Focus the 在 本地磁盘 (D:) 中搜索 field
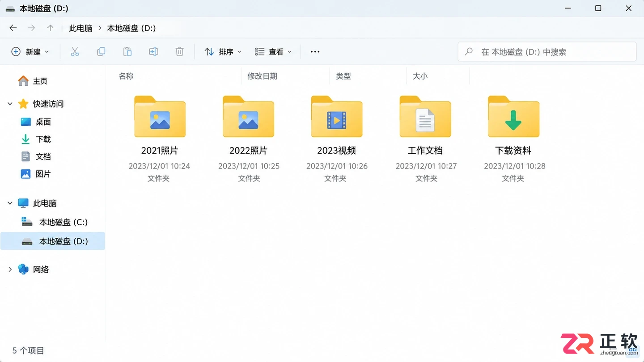 coord(547,52)
